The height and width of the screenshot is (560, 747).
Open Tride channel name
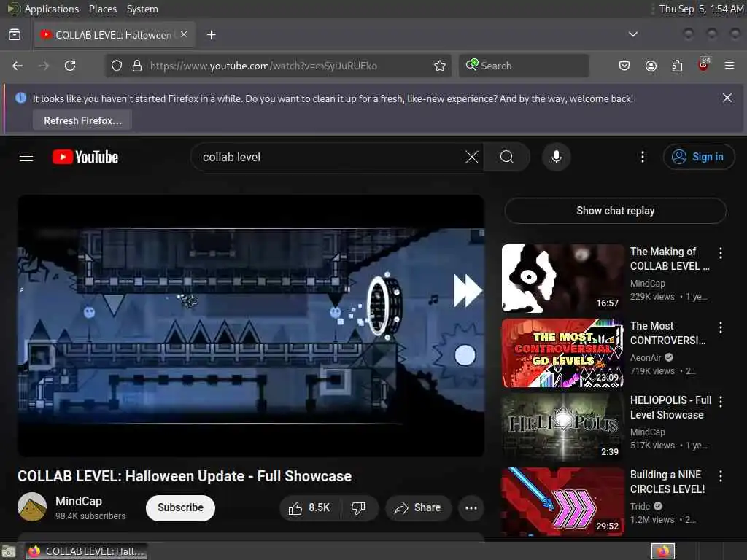640,506
